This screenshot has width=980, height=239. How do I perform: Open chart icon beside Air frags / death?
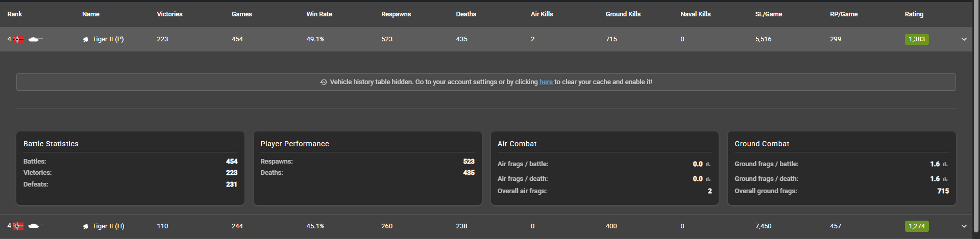click(708, 179)
